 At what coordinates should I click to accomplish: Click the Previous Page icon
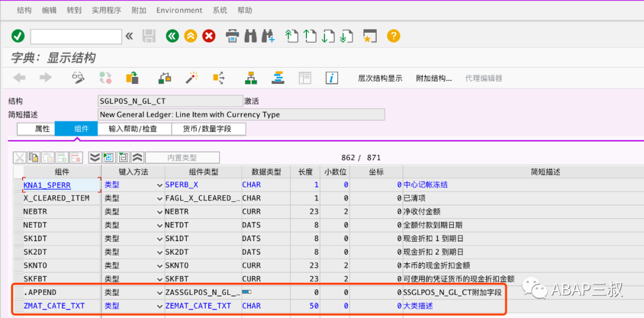(x=309, y=36)
